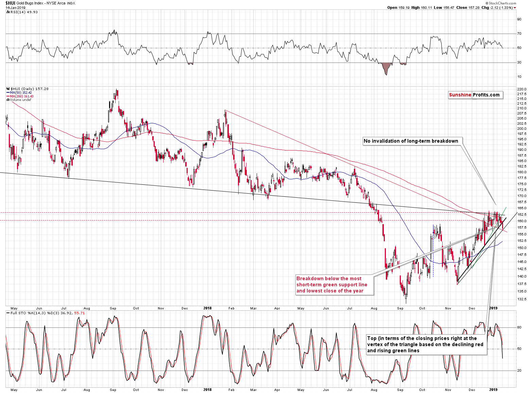Click the 132.5 price axis label
This screenshot has height=393, width=532.
[521, 299]
